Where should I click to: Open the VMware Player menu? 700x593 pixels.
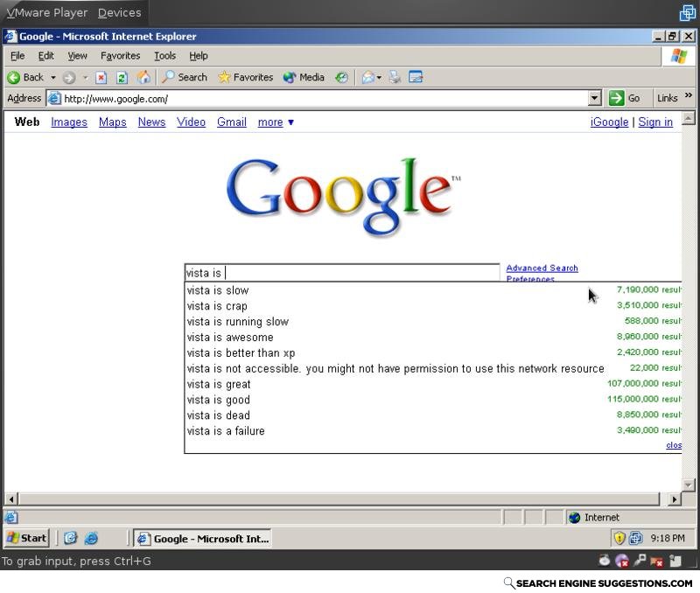coord(47,13)
